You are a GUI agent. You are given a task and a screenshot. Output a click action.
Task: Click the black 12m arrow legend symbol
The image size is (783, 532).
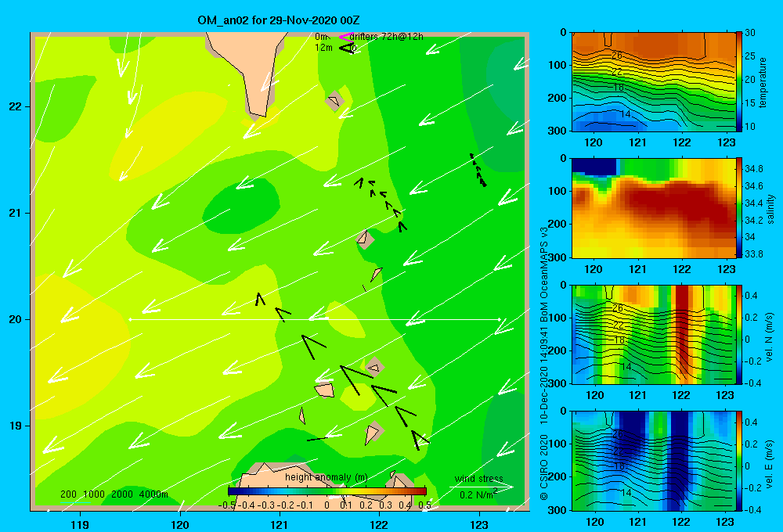tap(347, 48)
